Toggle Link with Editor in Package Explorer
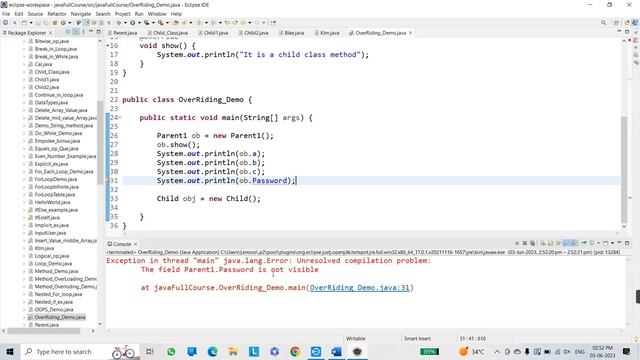The height and width of the screenshot is (360, 640). pyautogui.click(x=76, y=32)
